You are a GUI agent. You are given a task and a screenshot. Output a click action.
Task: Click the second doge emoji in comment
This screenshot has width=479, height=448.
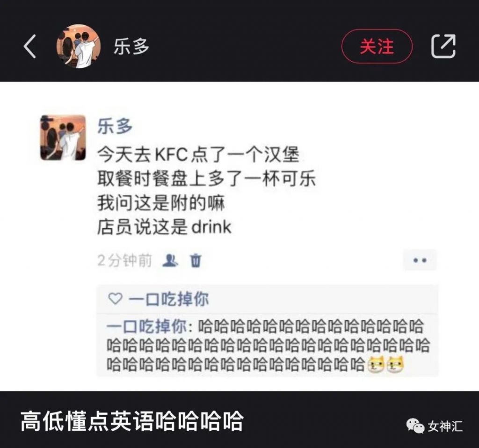pyautogui.click(x=395, y=364)
